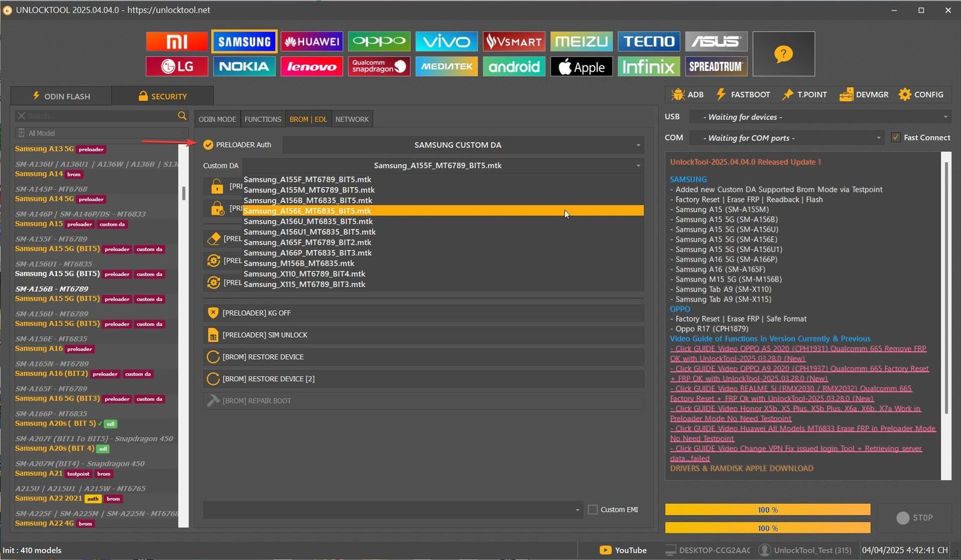Select the MediaTek brand logo
The height and width of the screenshot is (560, 961).
(446, 67)
